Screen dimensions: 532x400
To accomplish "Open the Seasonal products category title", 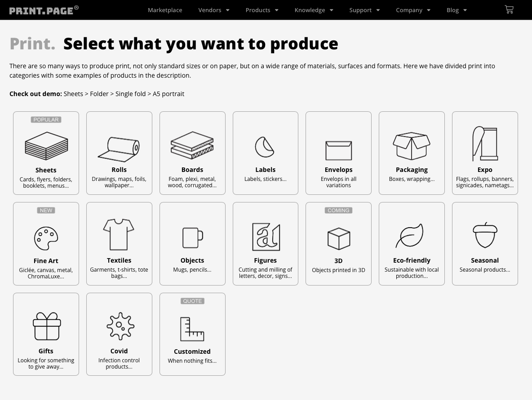I will pyautogui.click(x=485, y=260).
